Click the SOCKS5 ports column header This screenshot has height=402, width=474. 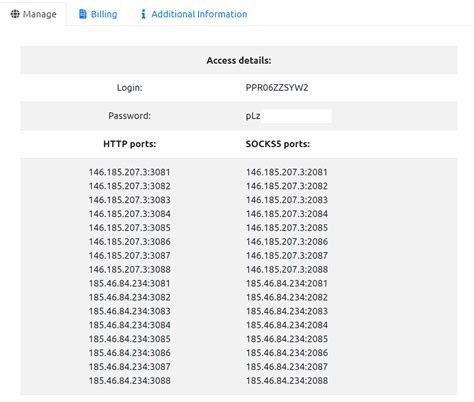click(278, 144)
